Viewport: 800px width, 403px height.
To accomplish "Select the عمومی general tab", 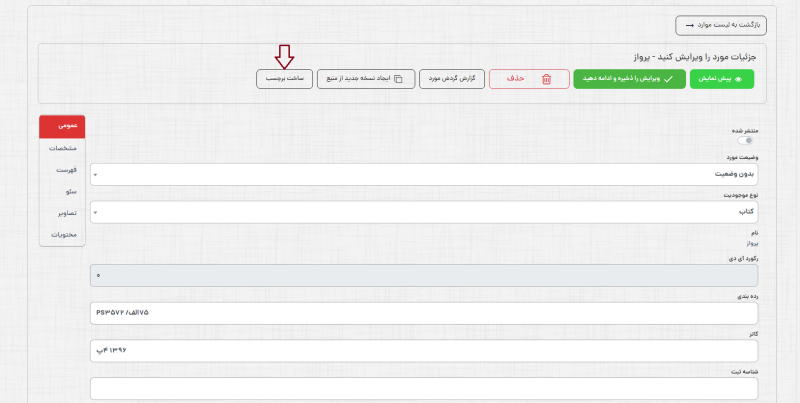I will point(62,127).
